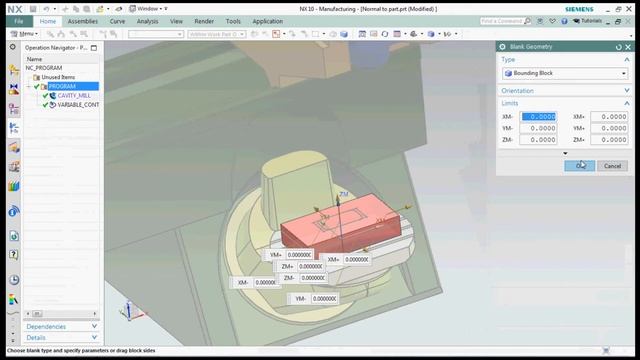Open the Application tab

pyautogui.click(x=267, y=21)
